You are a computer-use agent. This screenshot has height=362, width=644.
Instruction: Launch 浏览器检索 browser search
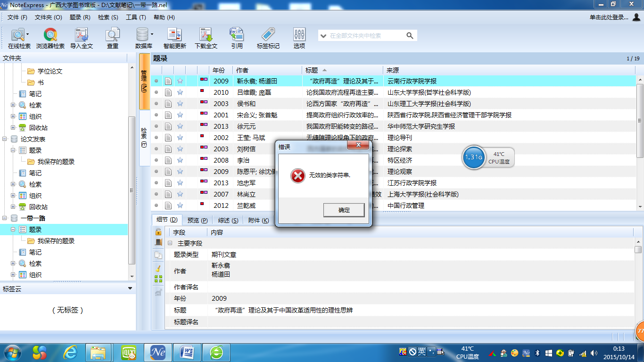pos(50,39)
